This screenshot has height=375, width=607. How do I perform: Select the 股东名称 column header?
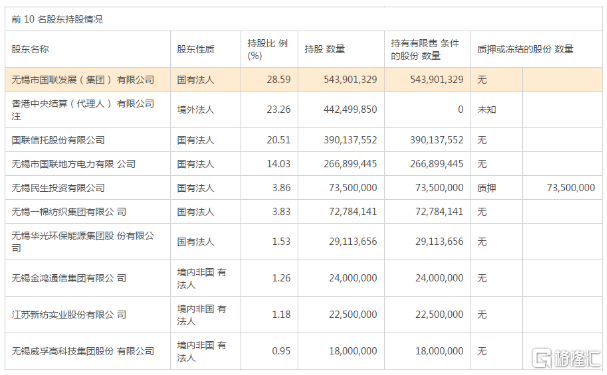(30, 49)
